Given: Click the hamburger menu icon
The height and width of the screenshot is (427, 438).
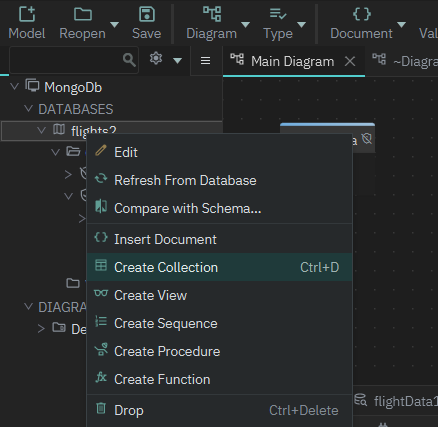Looking at the screenshot, I should point(205,61).
